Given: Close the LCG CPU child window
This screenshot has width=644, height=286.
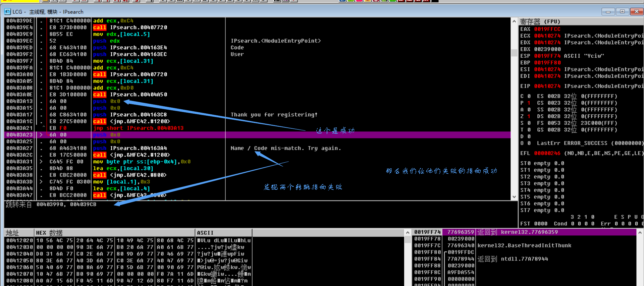Looking at the screenshot, I should [636, 12].
